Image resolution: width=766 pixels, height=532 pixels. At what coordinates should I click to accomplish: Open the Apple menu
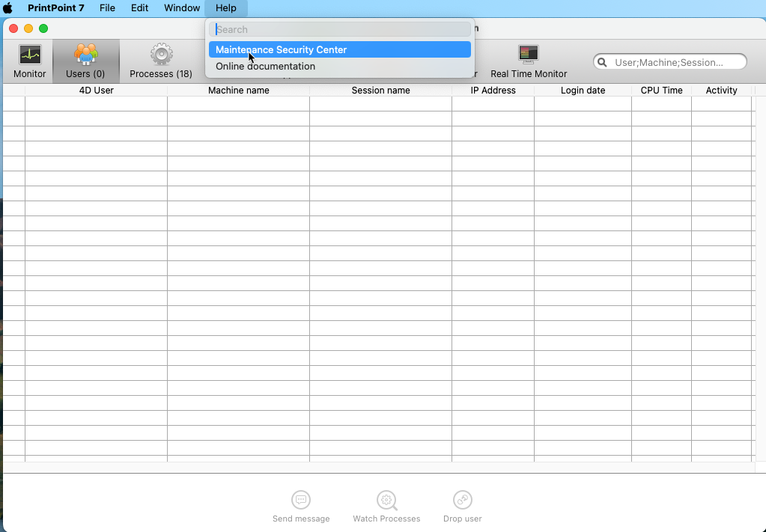point(7,7)
